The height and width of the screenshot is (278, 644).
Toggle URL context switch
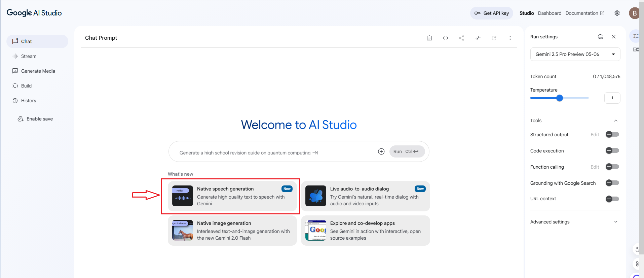coord(612,199)
